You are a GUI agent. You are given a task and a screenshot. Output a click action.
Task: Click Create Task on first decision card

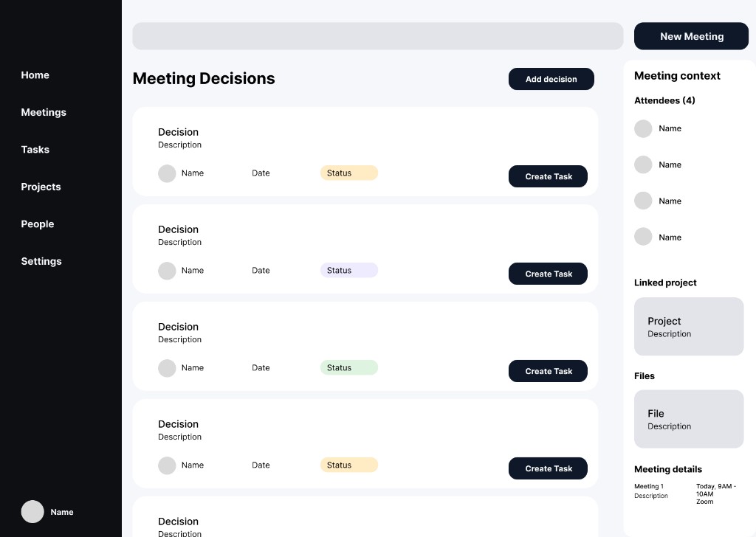tap(548, 176)
